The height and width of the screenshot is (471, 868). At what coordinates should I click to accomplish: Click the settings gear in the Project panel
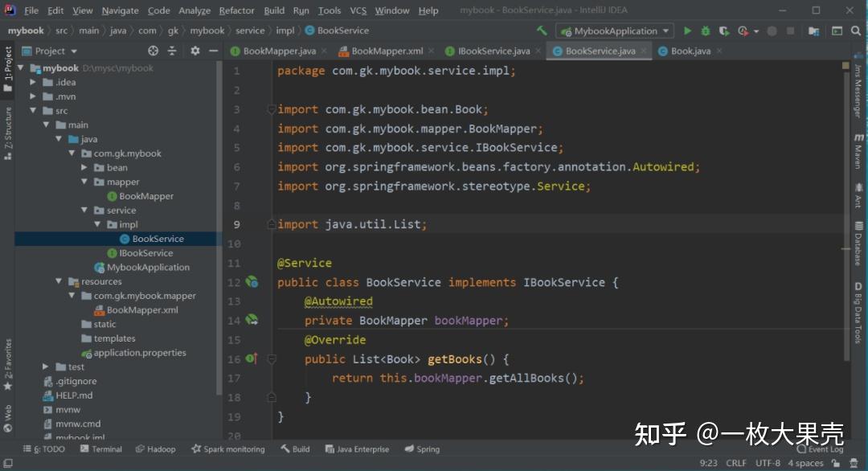(x=194, y=50)
